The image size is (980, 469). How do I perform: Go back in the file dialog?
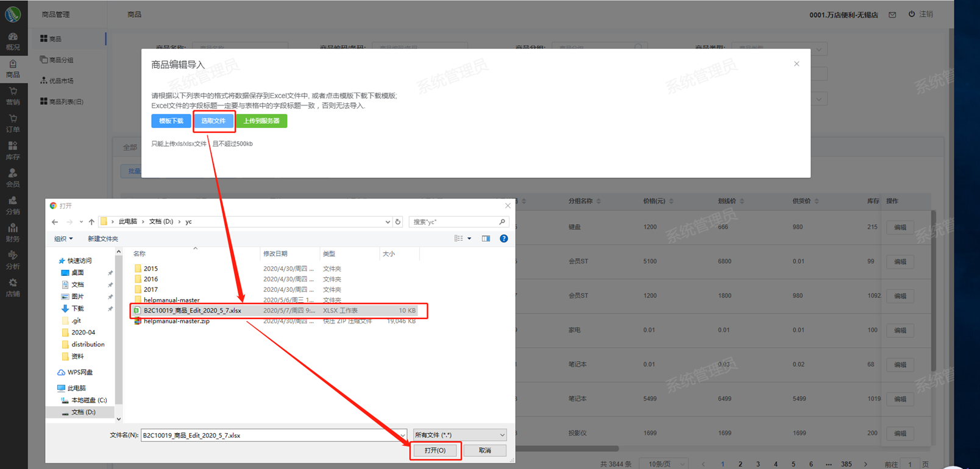click(55, 222)
